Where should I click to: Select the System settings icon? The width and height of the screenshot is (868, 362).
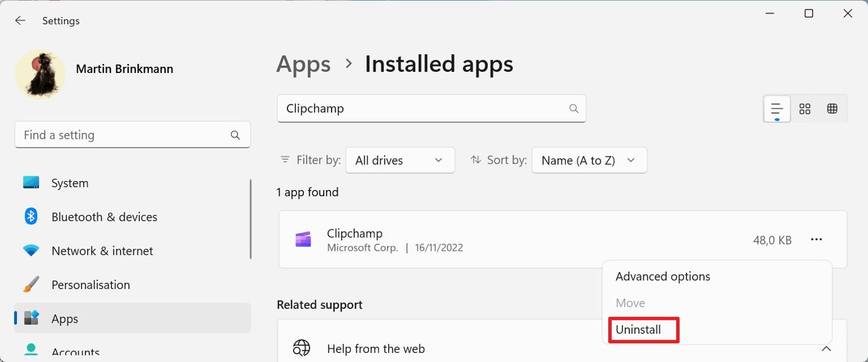(x=31, y=183)
